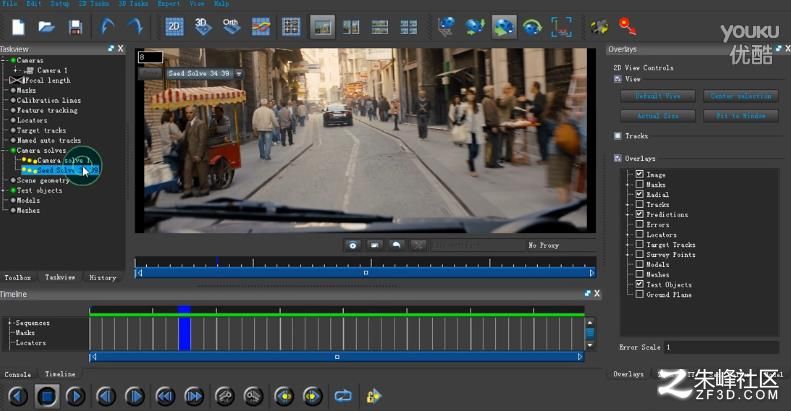
Task: Click the Actual Size button
Action: pos(658,116)
